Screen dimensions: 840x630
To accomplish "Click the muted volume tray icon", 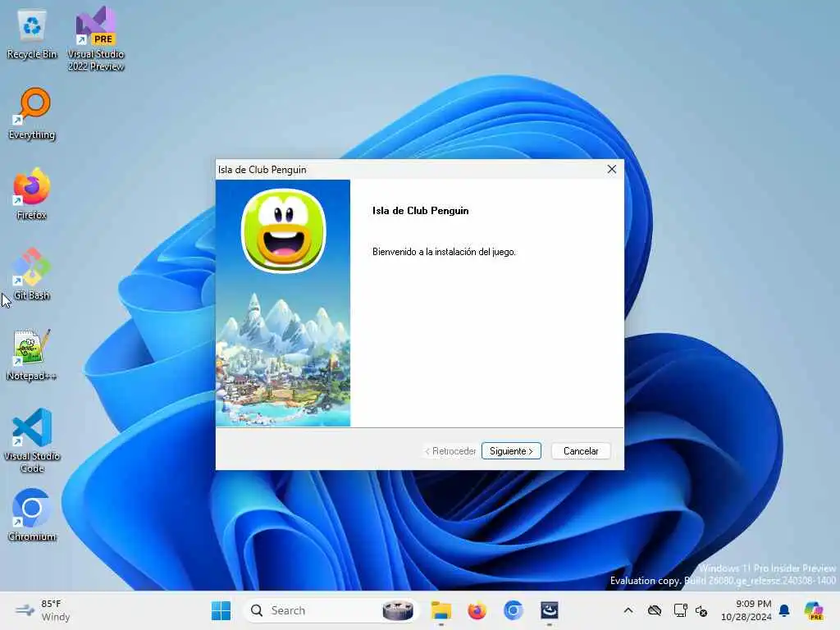I will point(701,610).
